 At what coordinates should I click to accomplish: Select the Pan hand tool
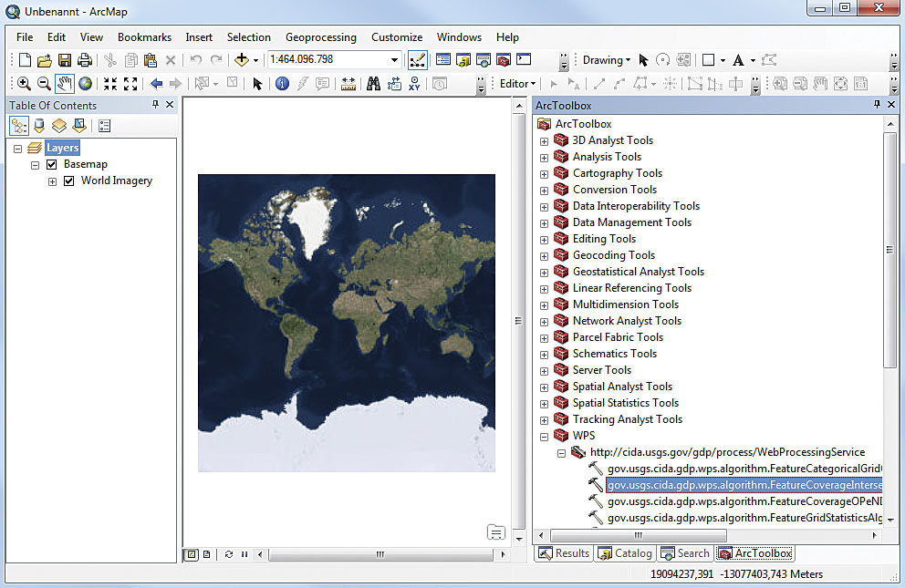pyautogui.click(x=65, y=84)
